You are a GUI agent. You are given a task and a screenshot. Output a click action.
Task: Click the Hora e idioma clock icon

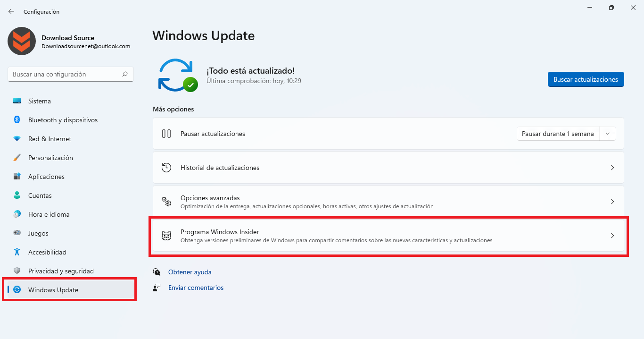pos(17,214)
